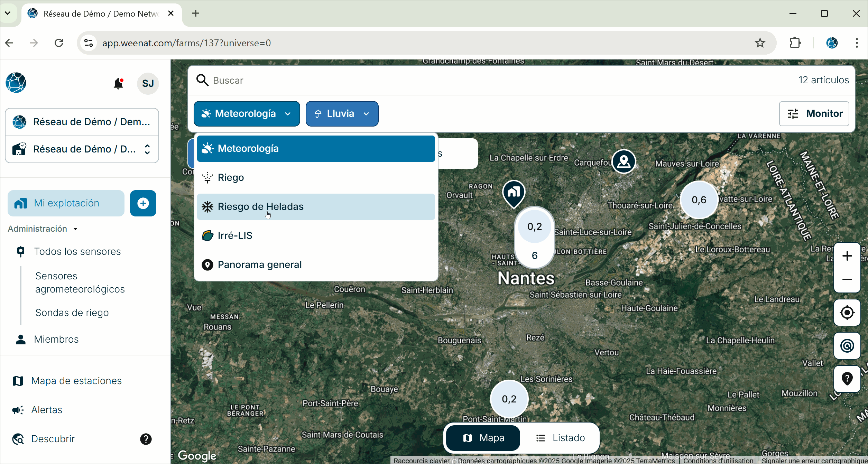Screen dimensions: 868x464
Task: Click Raccourcis clavier on map footer
Action: click(421, 461)
